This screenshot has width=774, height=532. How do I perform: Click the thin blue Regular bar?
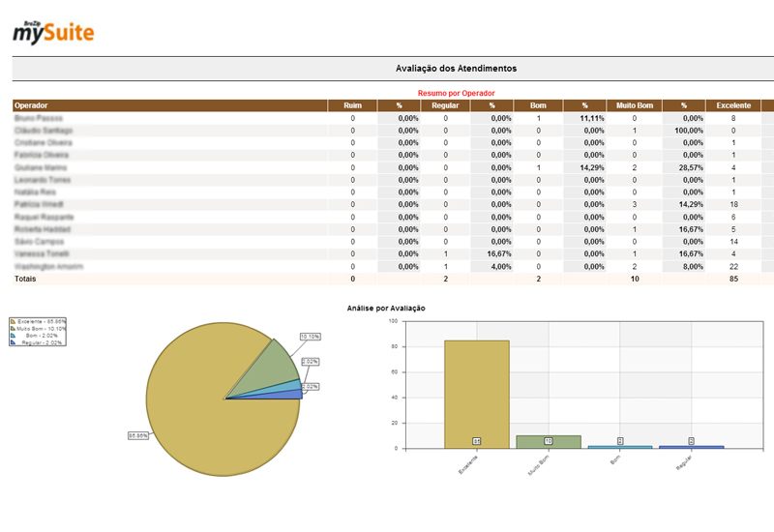[x=691, y=447]
